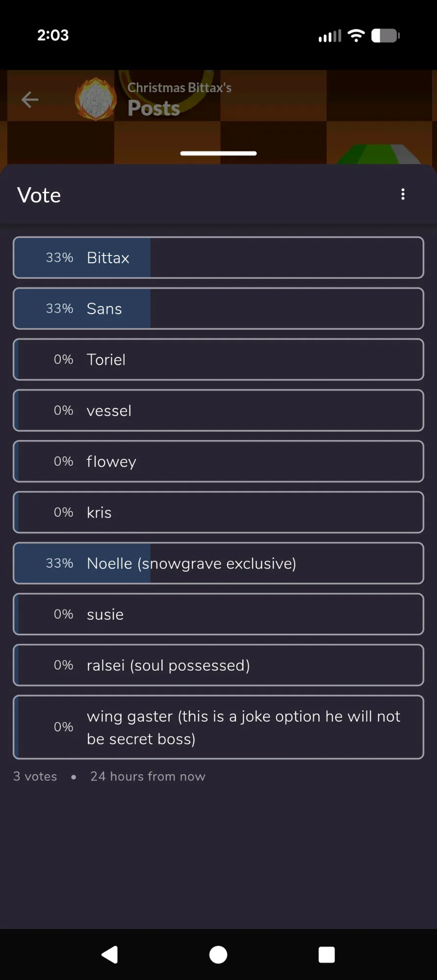Image resolution: width=437 pixels, height=980 pixels.
Task: Vote for the Bittax option
Action: point(218,258)
